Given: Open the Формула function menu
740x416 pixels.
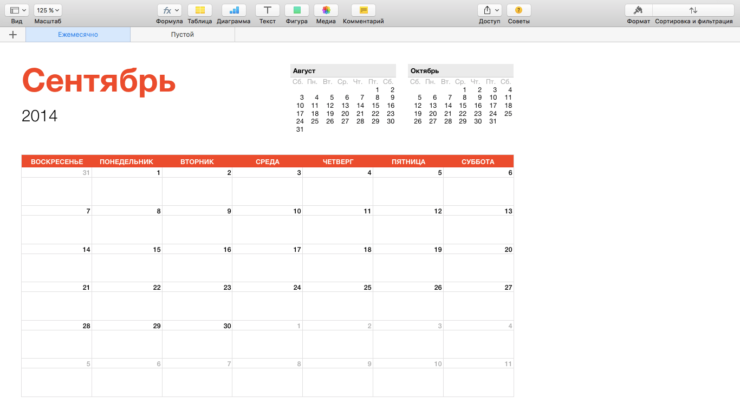Looking at the screenshot, I should click(x=169, y=10).
